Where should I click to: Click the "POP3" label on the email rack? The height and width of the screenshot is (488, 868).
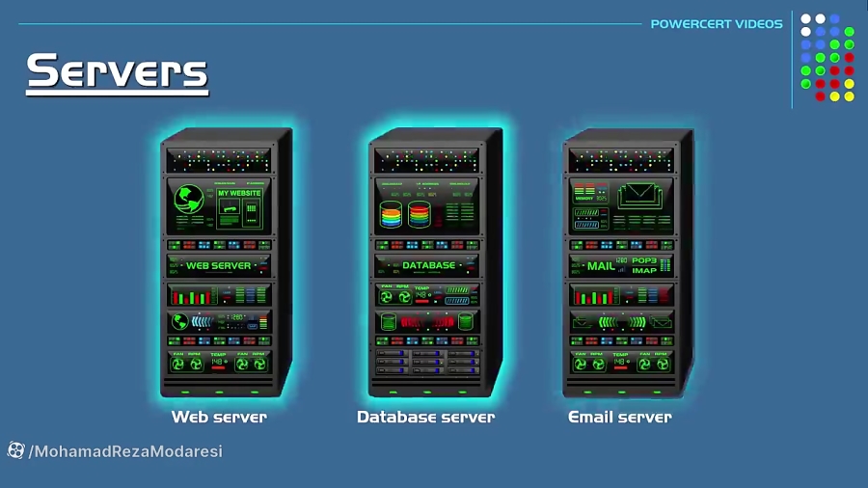[644, 260]
